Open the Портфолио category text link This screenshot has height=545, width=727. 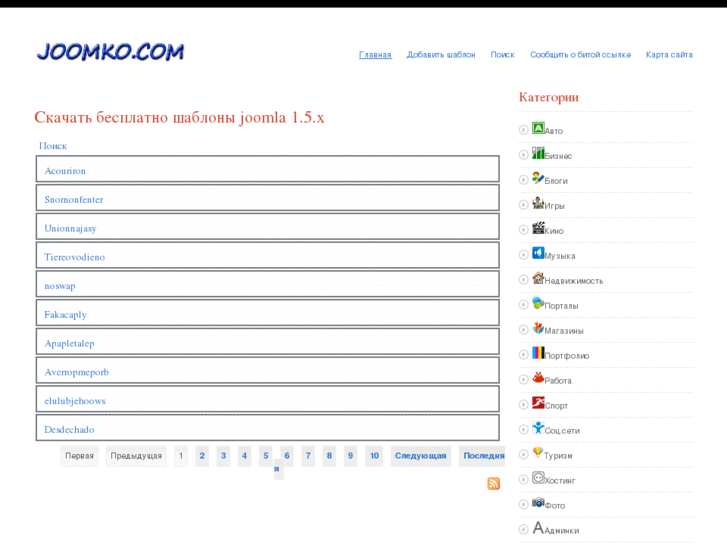click(567, 356)
